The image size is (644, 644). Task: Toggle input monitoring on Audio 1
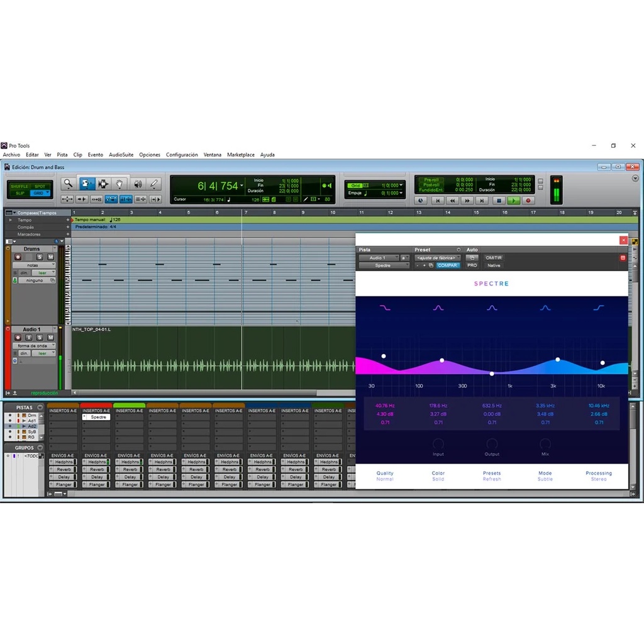tap(29, 337)
